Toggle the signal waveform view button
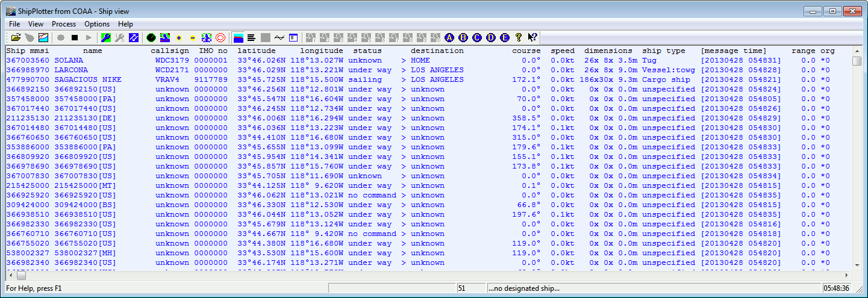 point(279,37)
